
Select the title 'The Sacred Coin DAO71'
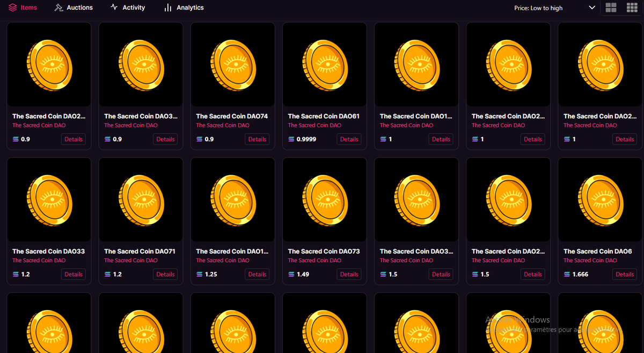140,251
